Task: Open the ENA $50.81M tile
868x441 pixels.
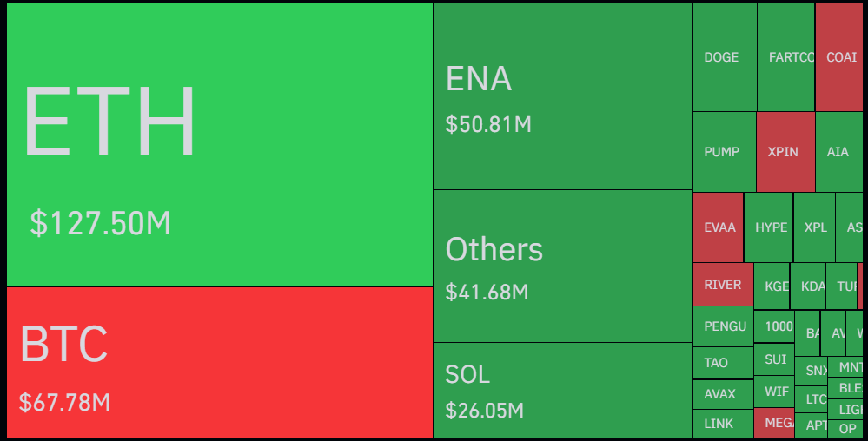Action: point(563,96)
